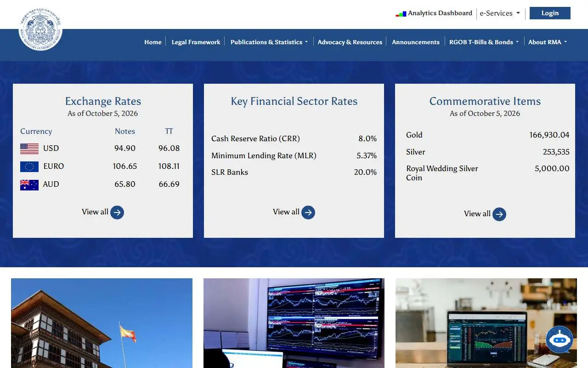Open the Analytics Dashboard link
Screen dimensions: 588x368
[440, 13]
